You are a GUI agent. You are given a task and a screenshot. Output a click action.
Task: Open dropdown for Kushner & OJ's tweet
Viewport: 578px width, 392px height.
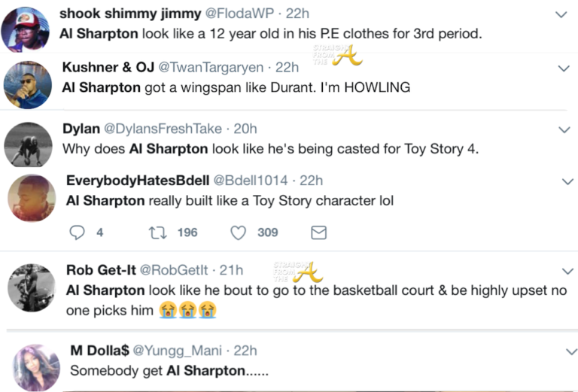564,68
